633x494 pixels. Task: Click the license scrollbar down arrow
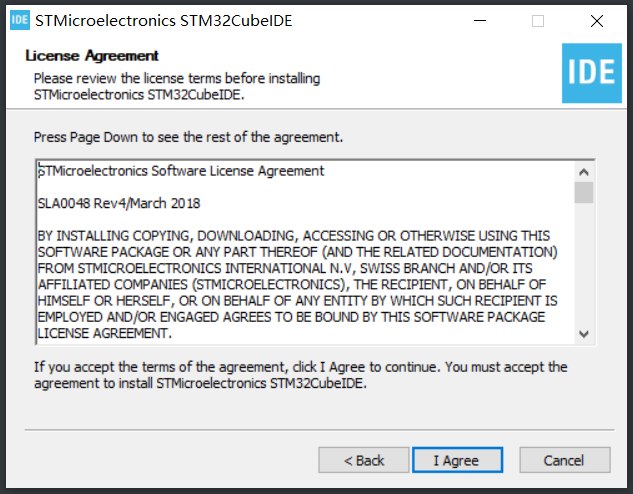coord(584,334)
